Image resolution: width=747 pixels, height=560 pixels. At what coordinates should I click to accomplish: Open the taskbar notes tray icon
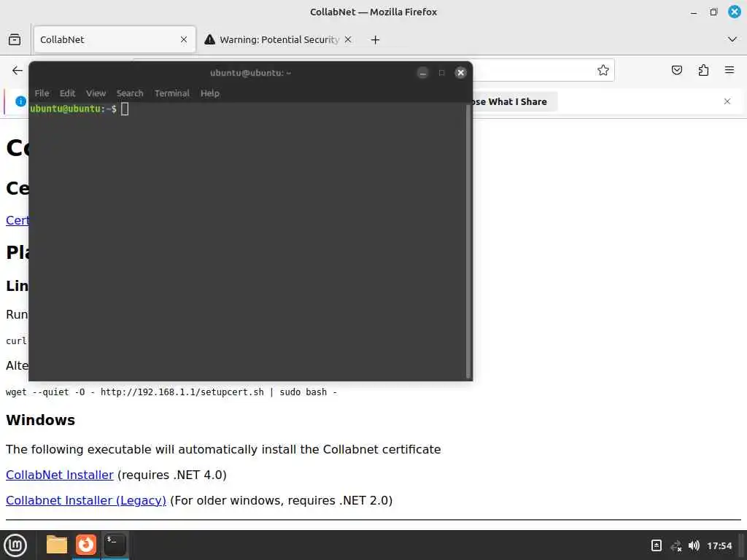click(656, 545)
